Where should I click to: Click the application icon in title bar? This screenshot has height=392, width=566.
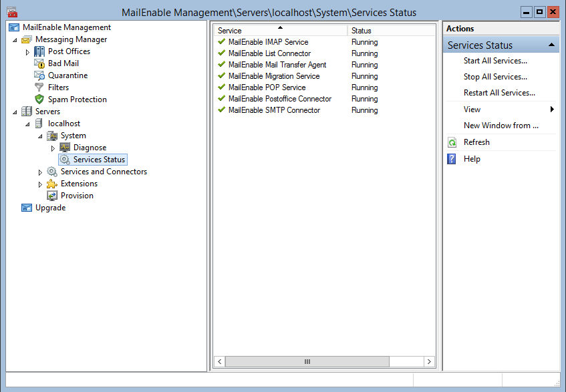pos(12,12)
